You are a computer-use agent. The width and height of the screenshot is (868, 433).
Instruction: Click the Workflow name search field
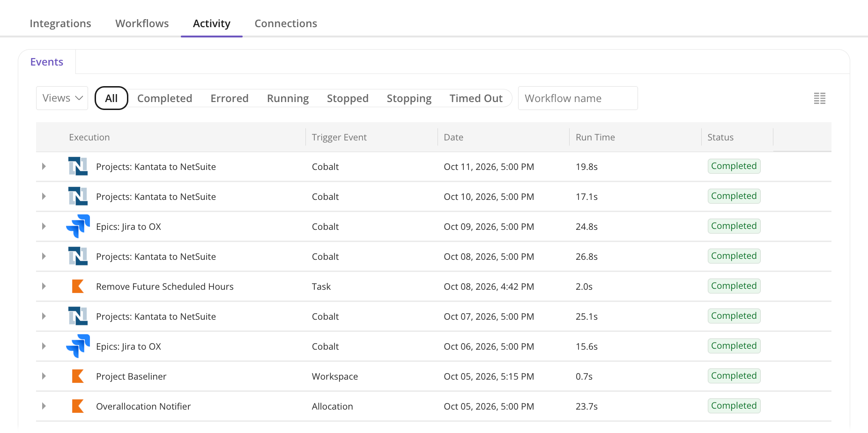[x=578, y=98]
